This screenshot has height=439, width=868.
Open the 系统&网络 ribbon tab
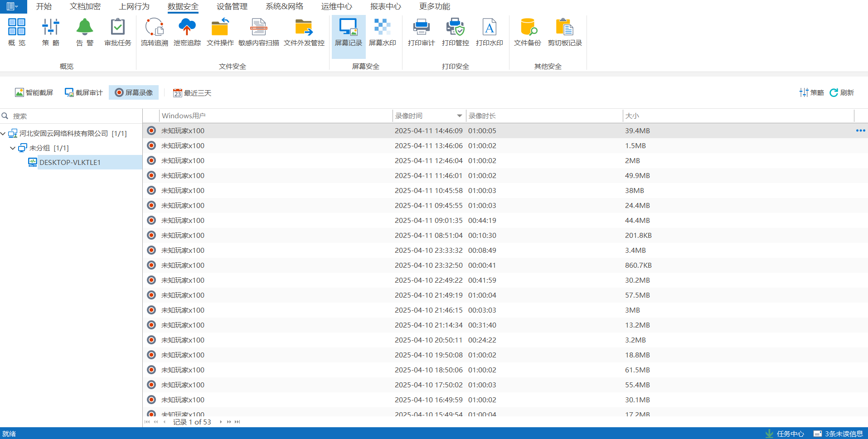284,6
